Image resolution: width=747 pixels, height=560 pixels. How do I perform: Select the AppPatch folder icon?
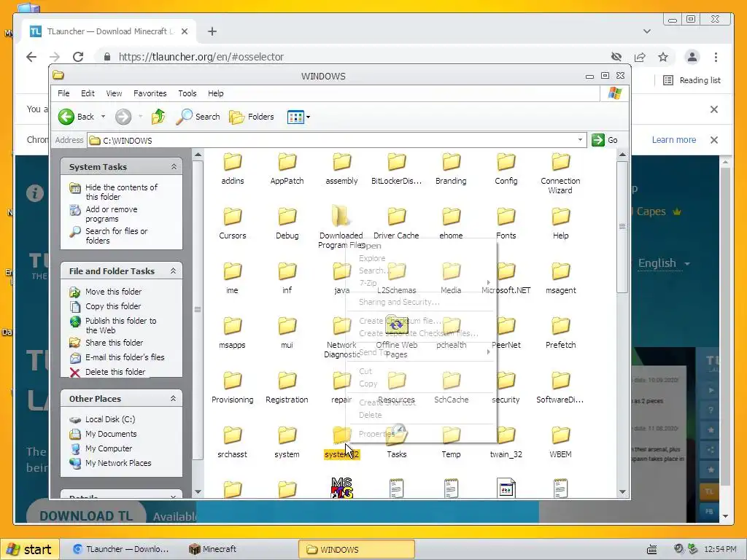pyautogui.click(x=287, y=162)
